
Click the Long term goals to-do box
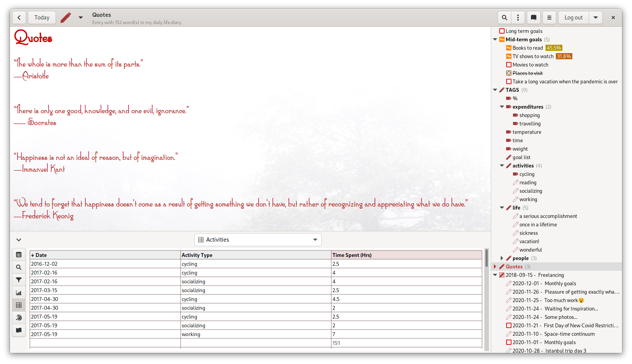pyautogui.click(x=502, y=31)
